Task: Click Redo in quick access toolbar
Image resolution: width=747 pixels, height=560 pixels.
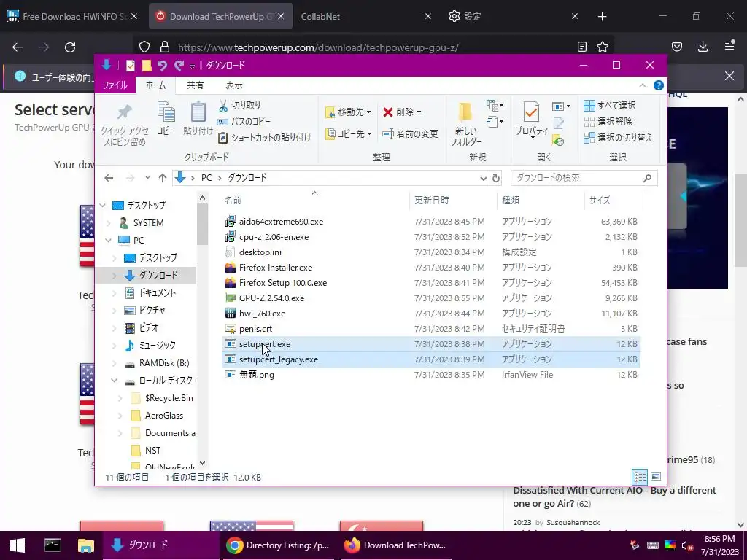Action: (x=179, y=65)
